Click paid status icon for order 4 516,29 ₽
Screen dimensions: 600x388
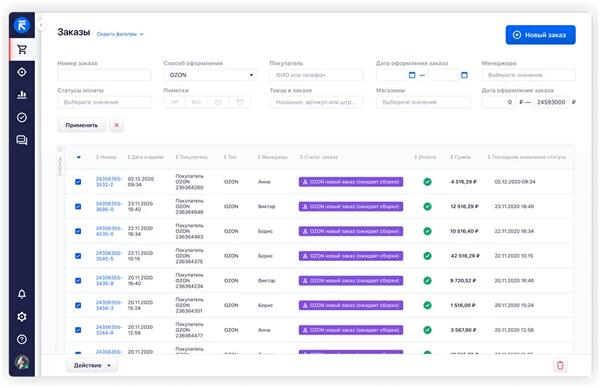coord(427,182)
